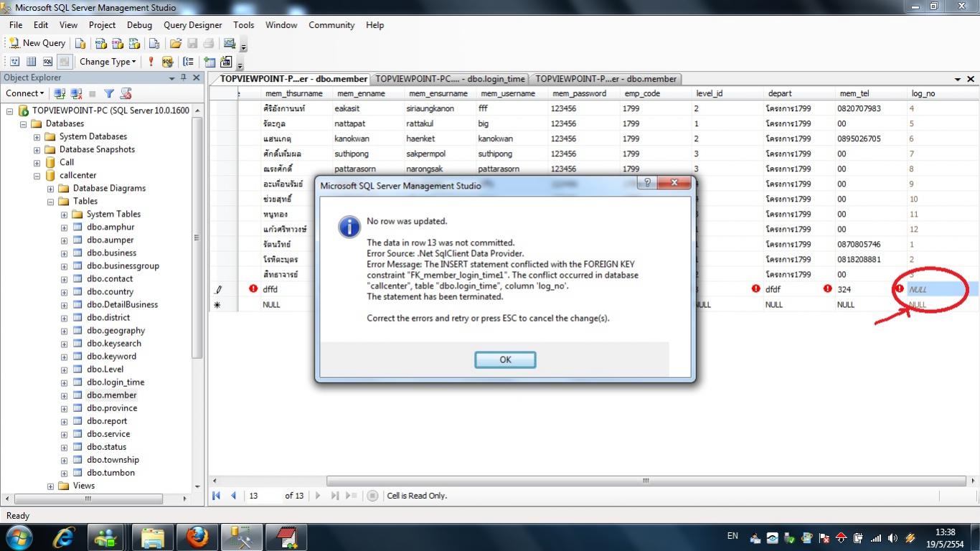Screen dimensions: 980x551
Task: Switch to the rightmost dbo.member tab
Action: coord(606,79)
